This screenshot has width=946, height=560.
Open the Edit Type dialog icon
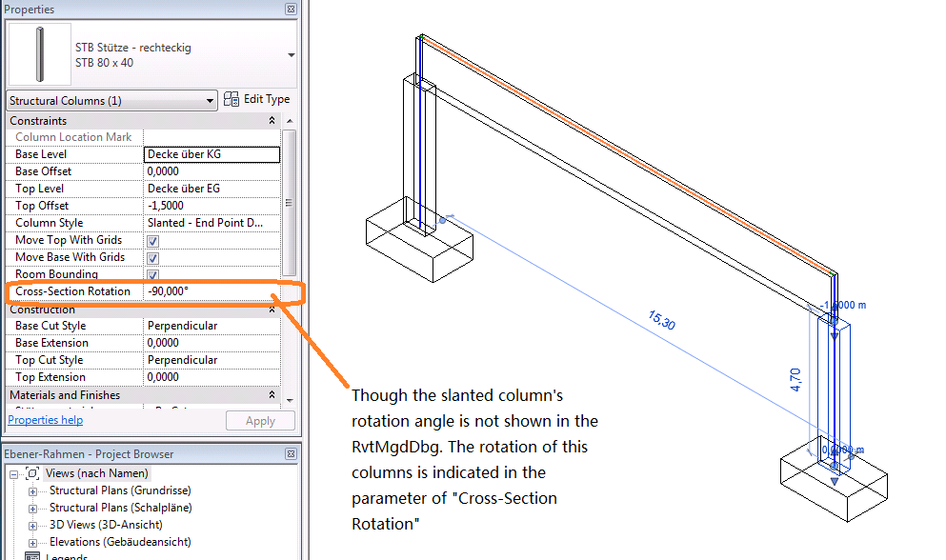tap(231, 98)
